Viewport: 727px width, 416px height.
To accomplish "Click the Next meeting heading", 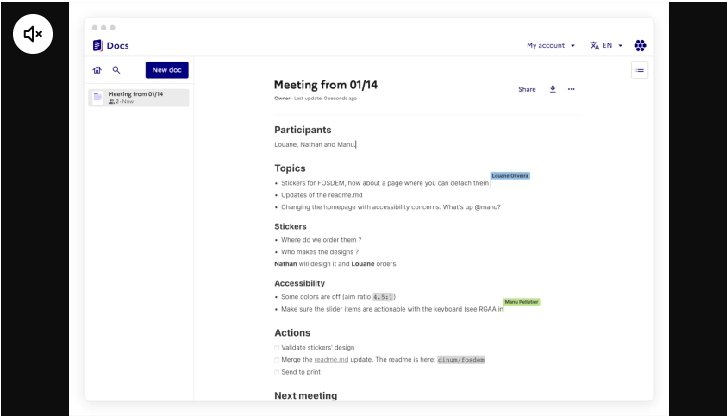I will (x=306, y=396).
